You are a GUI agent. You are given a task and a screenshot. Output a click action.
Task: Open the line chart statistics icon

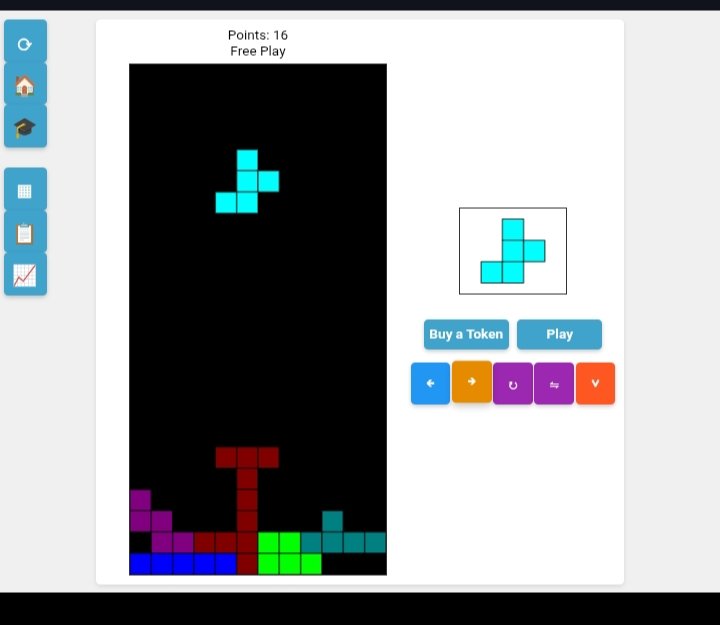25,274
